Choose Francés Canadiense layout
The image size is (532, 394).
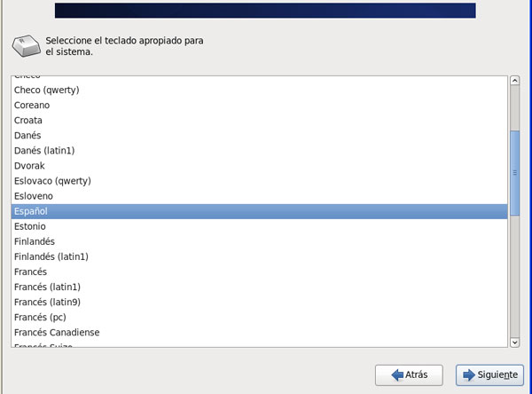[x=57, y=332]
